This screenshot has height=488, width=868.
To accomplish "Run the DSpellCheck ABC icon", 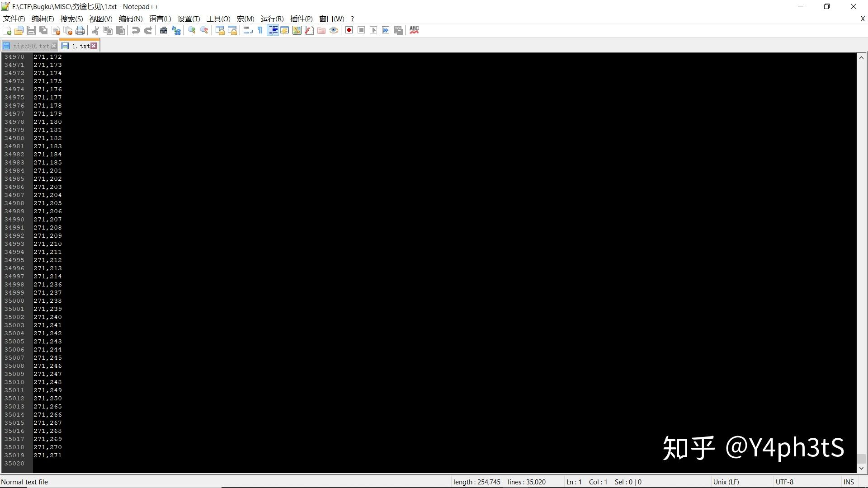I will coord(414,30).
